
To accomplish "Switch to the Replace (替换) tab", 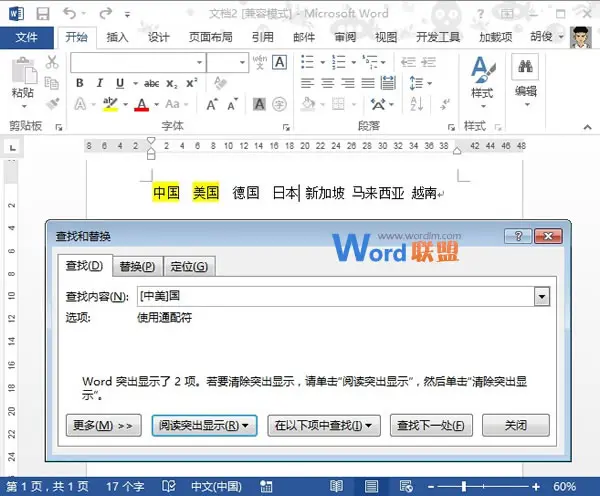I will tap(136, 266).
